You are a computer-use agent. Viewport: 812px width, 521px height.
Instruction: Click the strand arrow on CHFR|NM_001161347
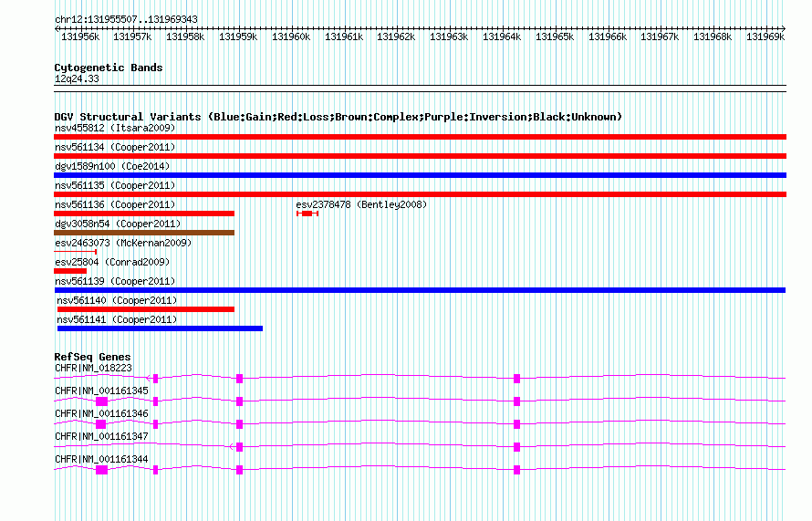(232, 447)
